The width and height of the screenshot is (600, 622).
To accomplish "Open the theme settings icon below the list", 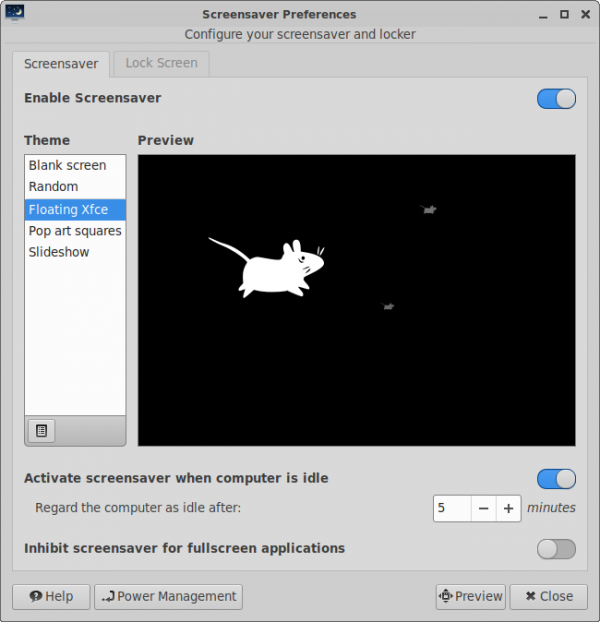I will tap(41, 430).
